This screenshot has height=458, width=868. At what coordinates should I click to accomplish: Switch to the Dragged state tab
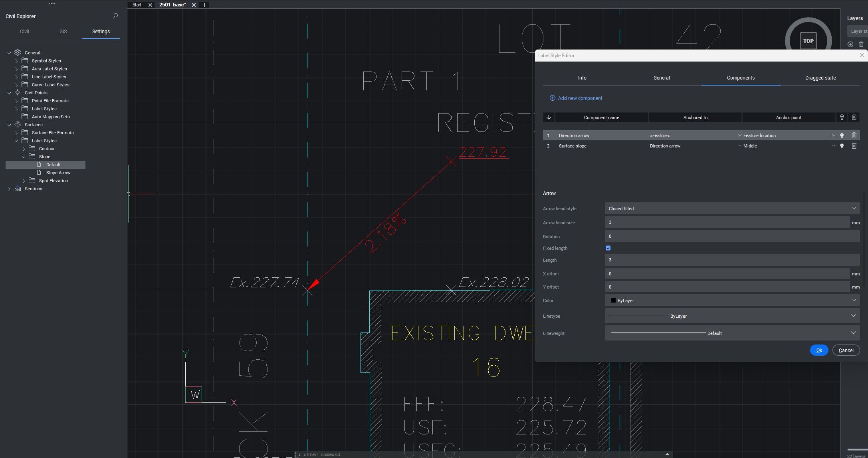pos(820,78)
